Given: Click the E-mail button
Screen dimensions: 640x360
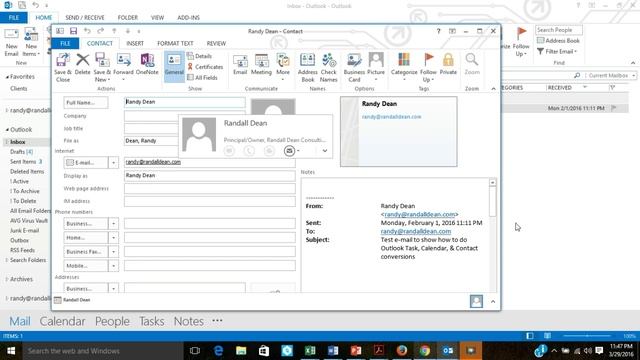Looking at the screenshot, I should coord(86,162).
